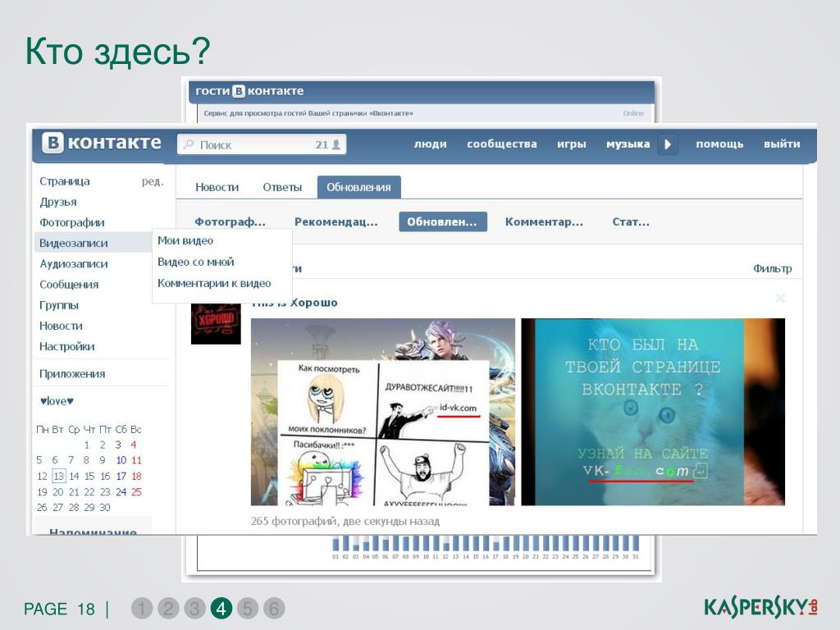The width and height of the screenshot is (840, 630).
Task: Open the blue kitten photo
Action: tap(653, 412)
